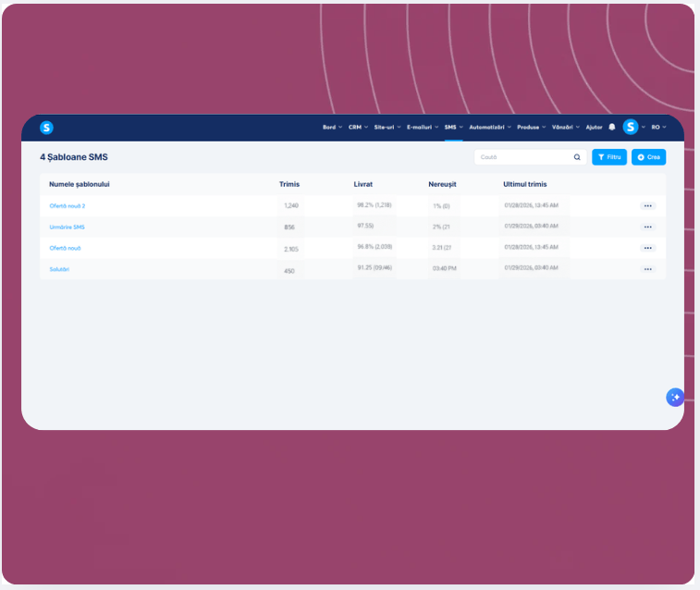Open actions menu for Urmărire SMS
The width and height of the screenshot is (700, 590).
(648, 227)
